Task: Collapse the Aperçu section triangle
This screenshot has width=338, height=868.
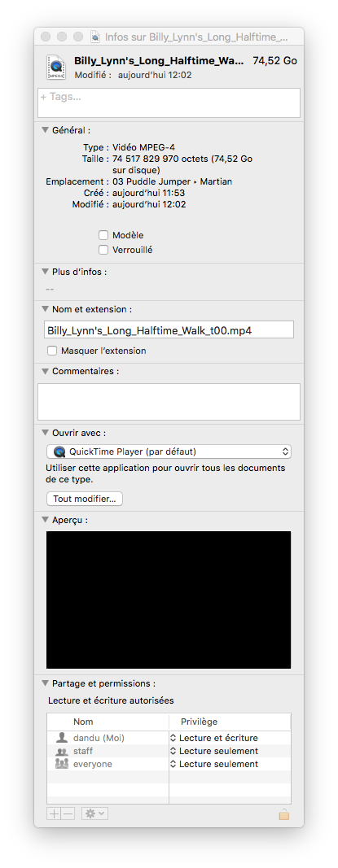Action: (x=46, y=520)
